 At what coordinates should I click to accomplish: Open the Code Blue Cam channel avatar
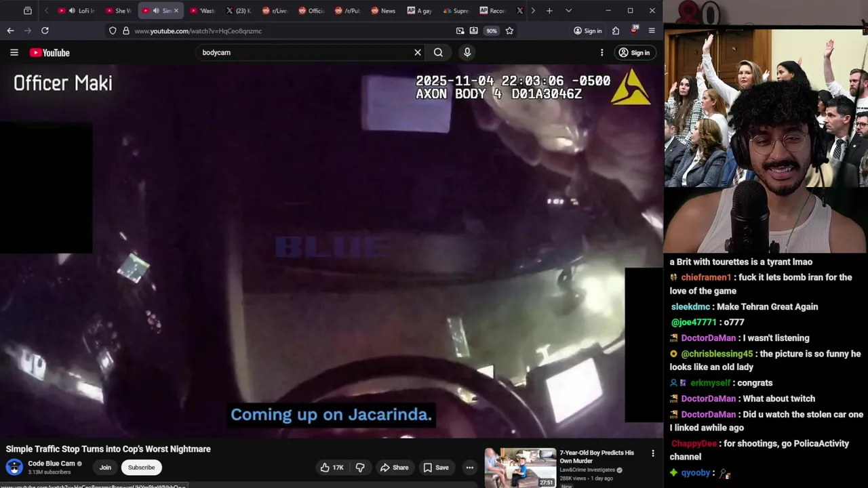pos(14,467)
